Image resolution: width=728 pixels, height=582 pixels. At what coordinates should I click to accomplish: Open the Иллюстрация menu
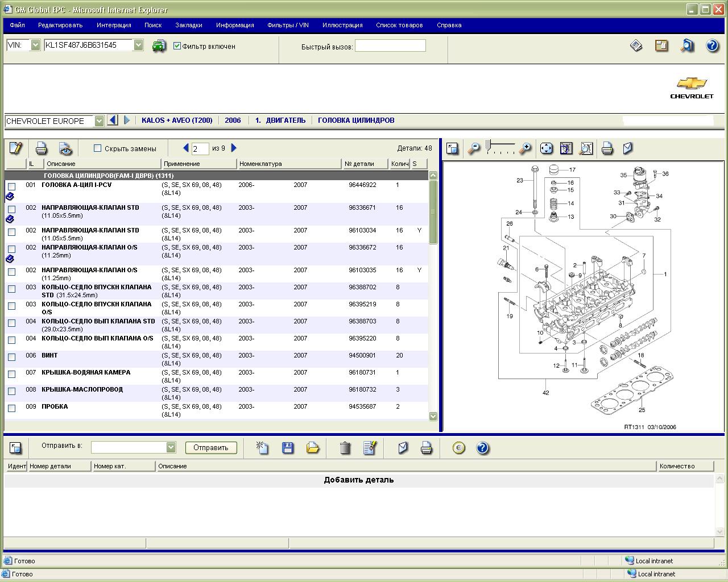pyautogui.click(x=342, y=25)
